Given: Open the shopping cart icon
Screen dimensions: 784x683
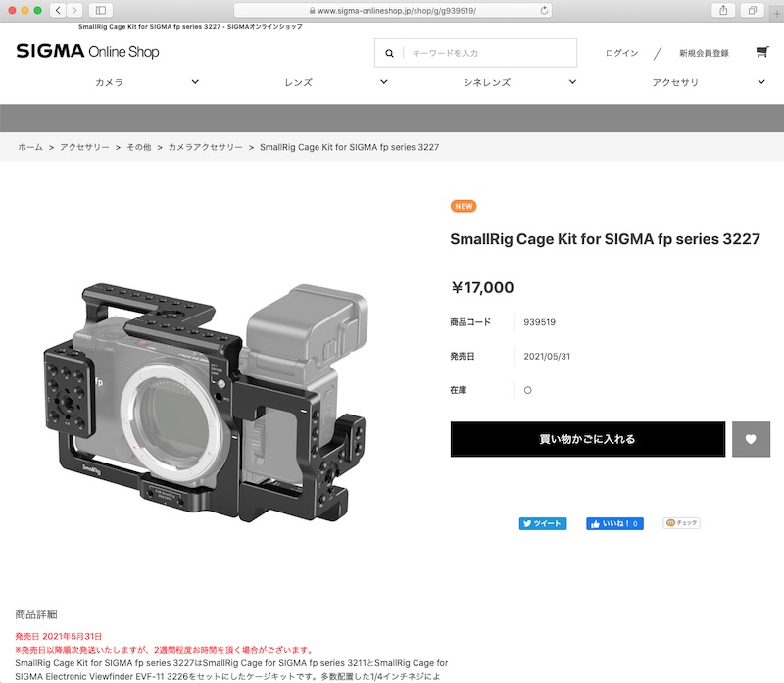Looking at the screenshot, I should pyautogui.click(x=762, y=52).
